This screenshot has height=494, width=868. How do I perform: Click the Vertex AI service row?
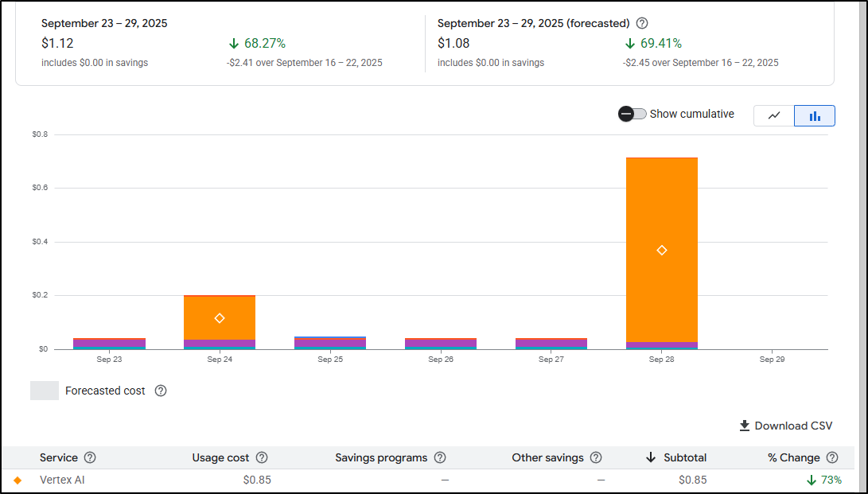(x=60, y=480)
